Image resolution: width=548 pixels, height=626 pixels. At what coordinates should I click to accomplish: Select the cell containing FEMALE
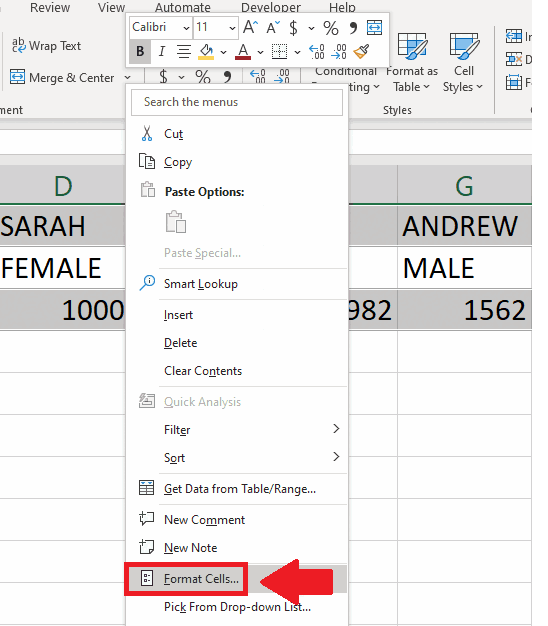coord(63,268)
